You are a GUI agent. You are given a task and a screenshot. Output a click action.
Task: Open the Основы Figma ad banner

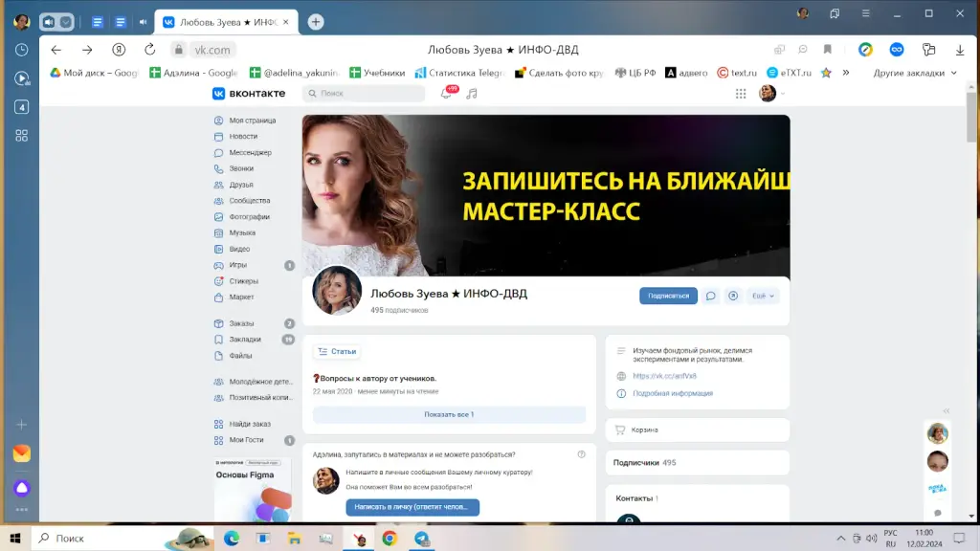click(253, 491)
